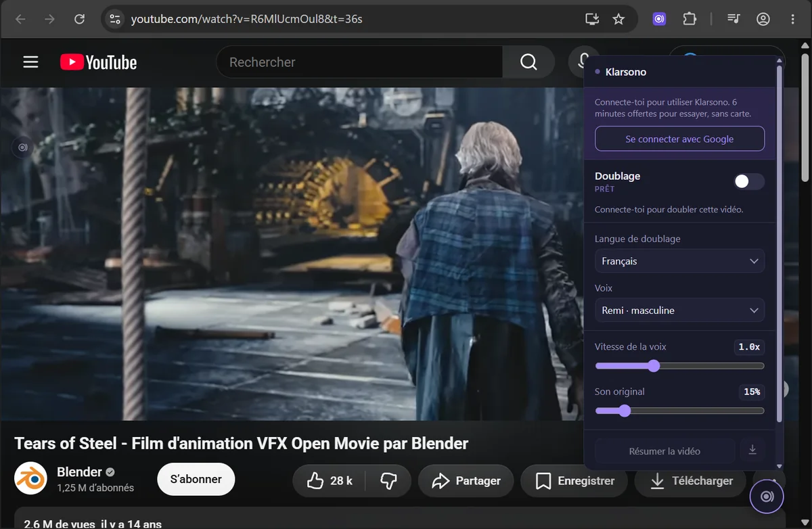812x529 pixels.
Task: Open the Blender channel avatar
Action: [x=30, y=479]
